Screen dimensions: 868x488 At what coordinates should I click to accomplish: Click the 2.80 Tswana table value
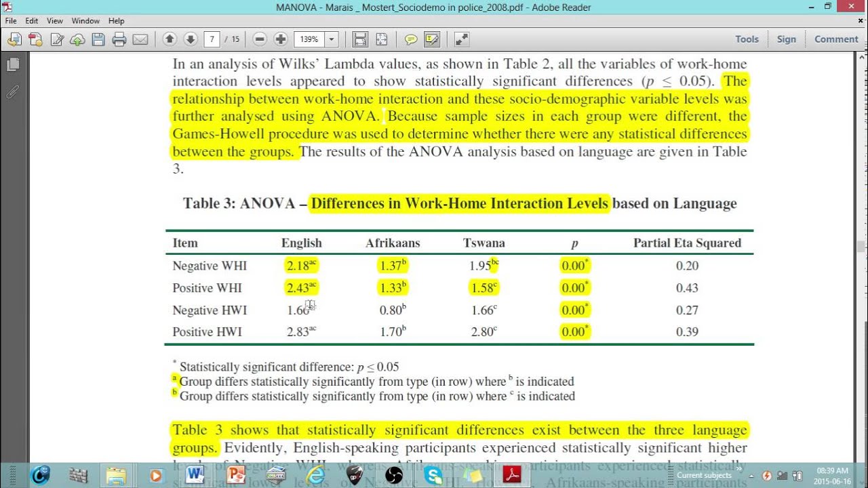(x=484, y=331)
